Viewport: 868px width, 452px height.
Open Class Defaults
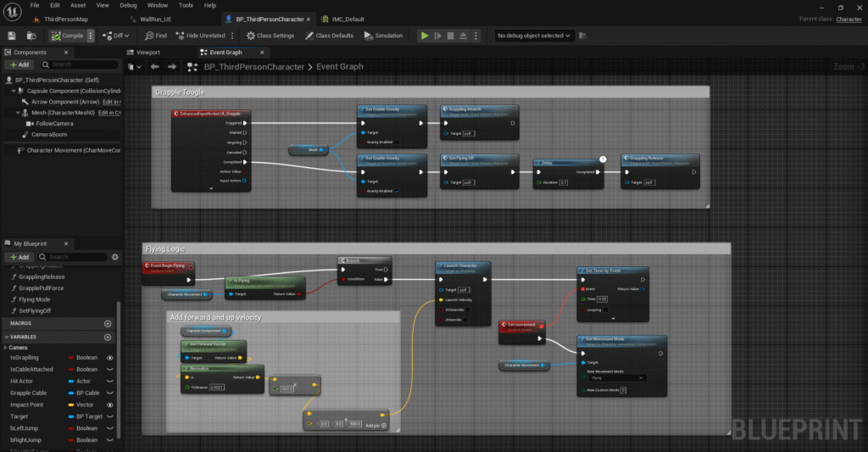330,36
